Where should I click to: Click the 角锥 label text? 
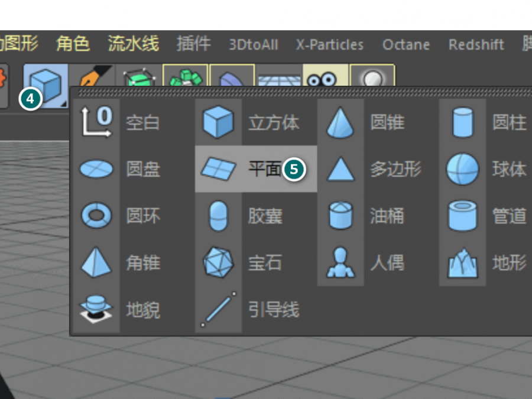(x=143, y=262)
